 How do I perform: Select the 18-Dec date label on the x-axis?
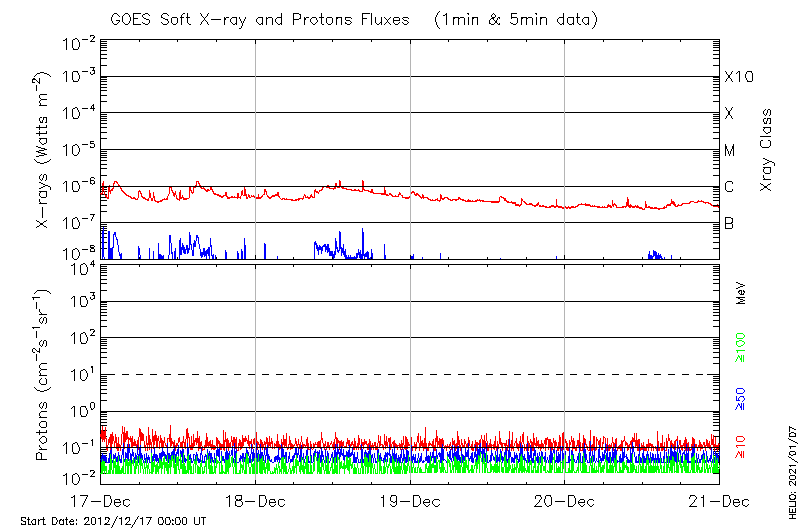[255, 501]
